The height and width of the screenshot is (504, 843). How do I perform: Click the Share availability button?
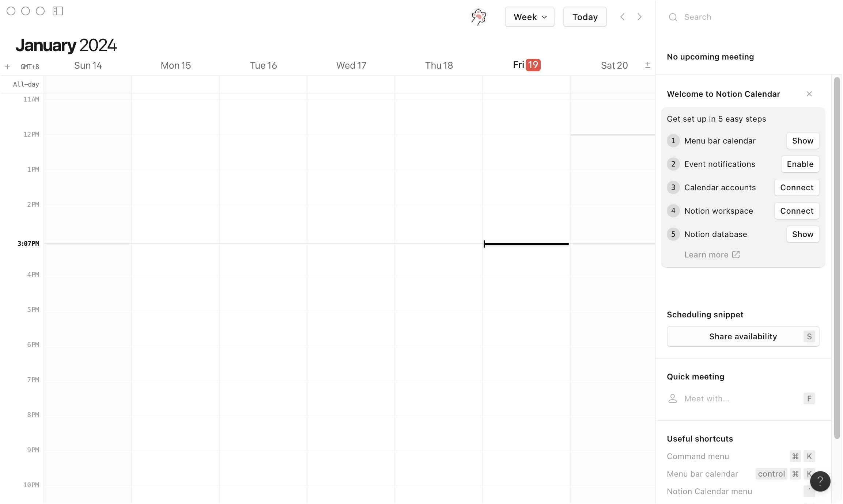tap(743, 336)
